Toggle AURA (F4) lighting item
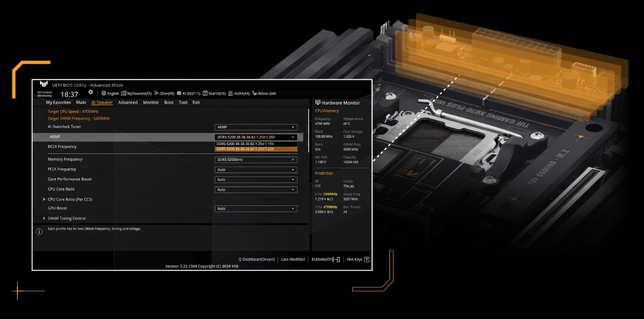 [x=239, y=94]
